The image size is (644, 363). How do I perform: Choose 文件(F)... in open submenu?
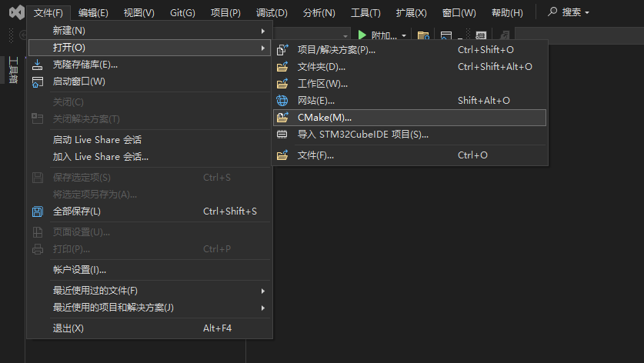409,155
